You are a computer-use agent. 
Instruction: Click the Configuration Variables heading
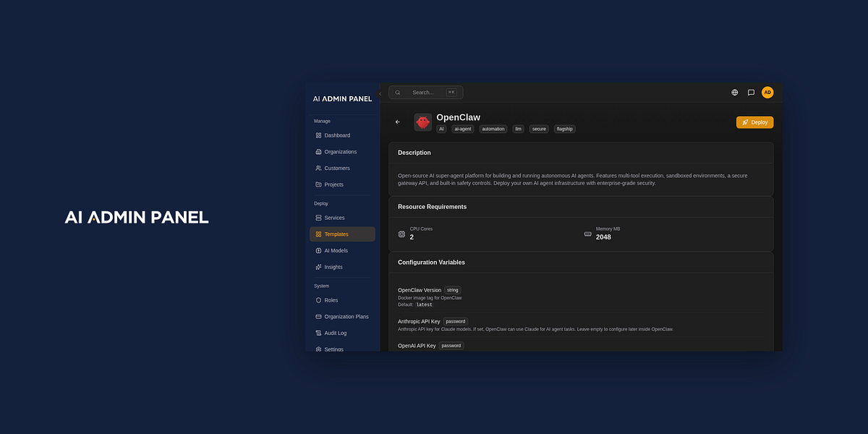(431, 263)
